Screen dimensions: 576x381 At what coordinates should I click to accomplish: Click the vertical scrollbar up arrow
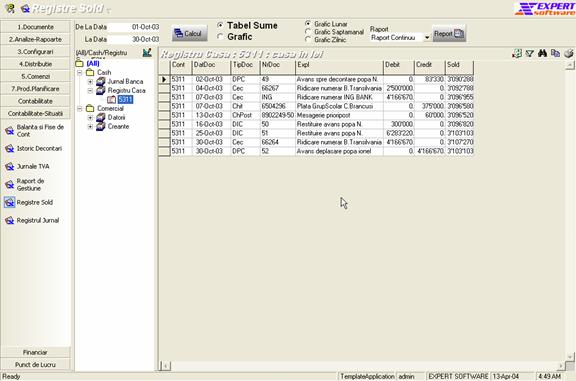[570, 65]
